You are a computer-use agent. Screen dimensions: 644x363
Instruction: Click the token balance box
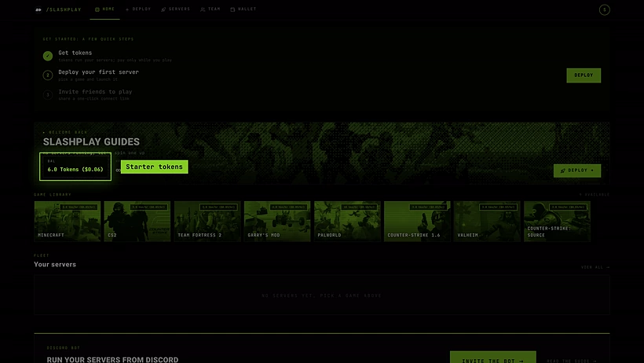click(x=75, y=167)
